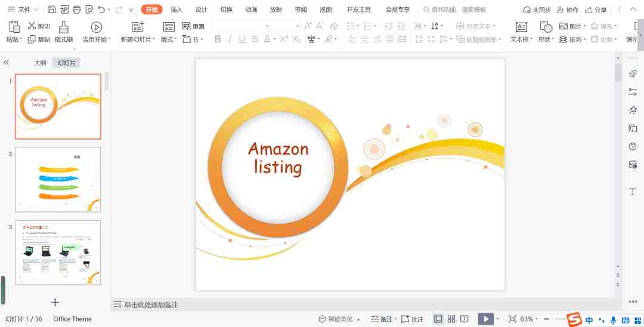Toggle normal view button in status bar
The image size is (644, 327).
pyautogui.click(x=438, y=319)
